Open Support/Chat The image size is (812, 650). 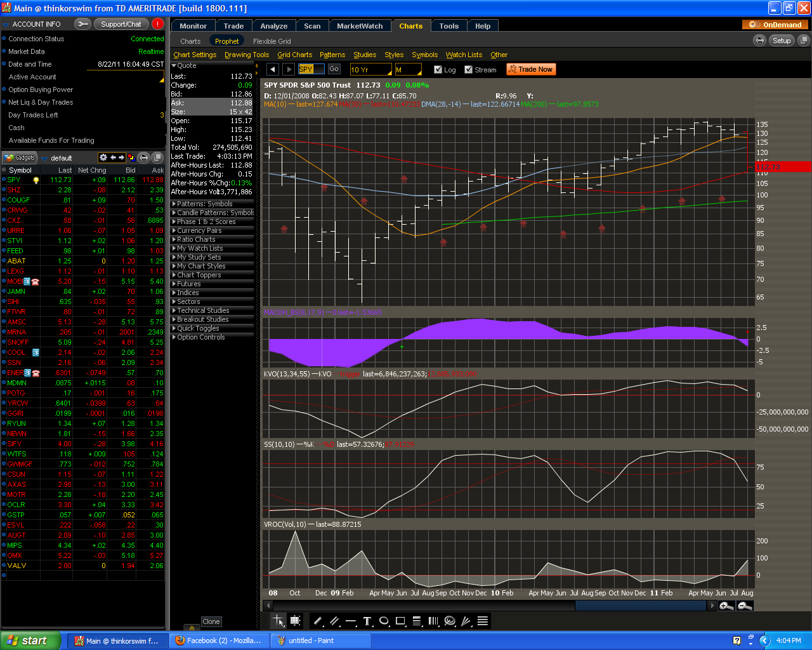pos(121,24)
